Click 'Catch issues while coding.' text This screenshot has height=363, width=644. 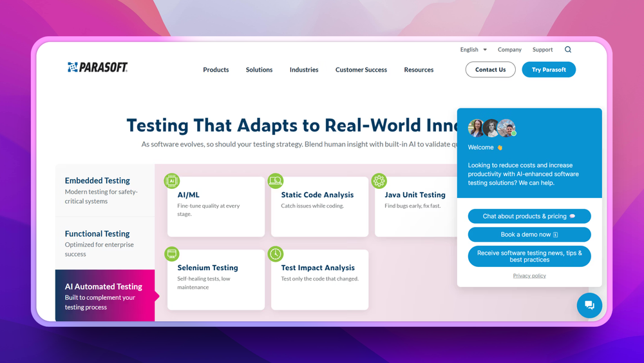coord(312,206)
